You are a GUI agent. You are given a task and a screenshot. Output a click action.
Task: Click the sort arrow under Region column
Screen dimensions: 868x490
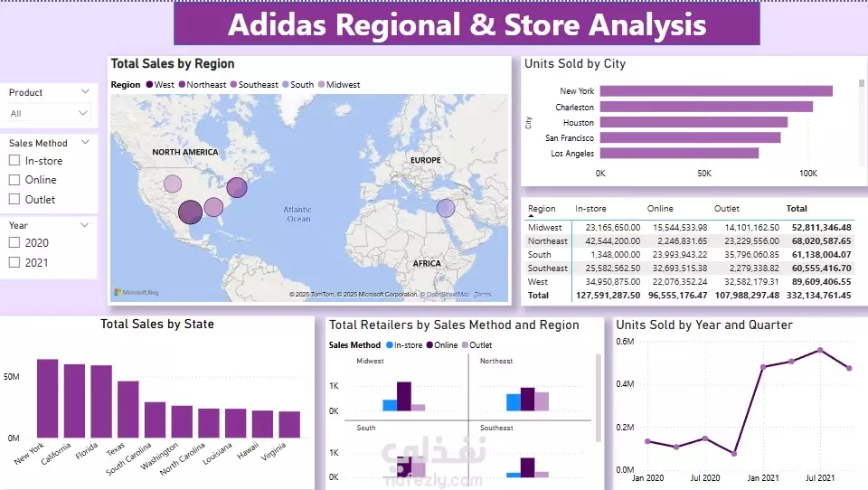coord(531,216)
